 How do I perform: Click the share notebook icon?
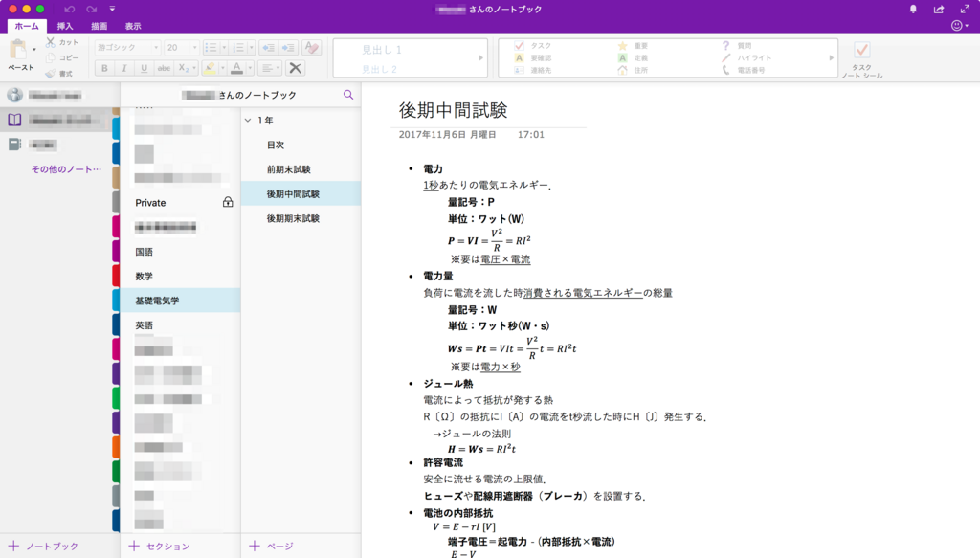[x=939, y=10]
